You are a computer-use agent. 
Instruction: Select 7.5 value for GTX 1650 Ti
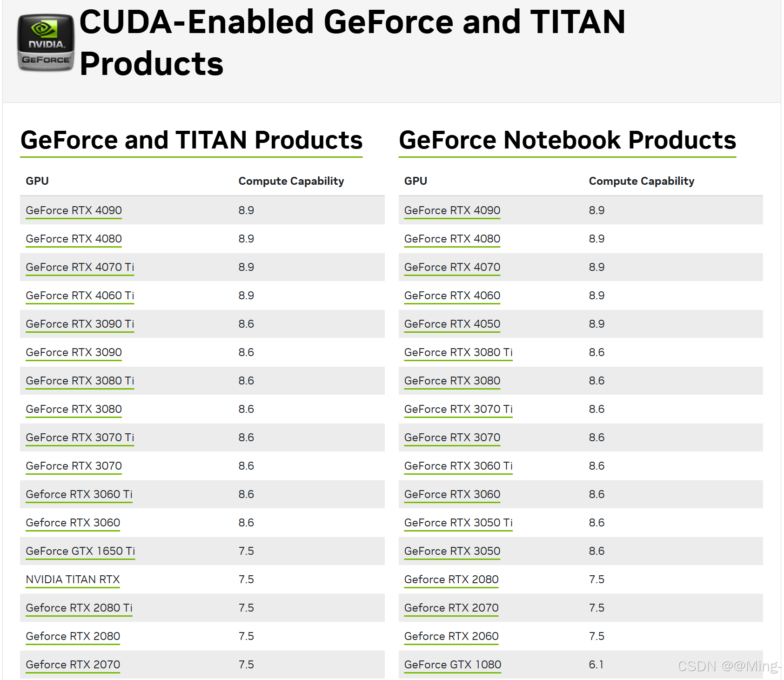246,551
